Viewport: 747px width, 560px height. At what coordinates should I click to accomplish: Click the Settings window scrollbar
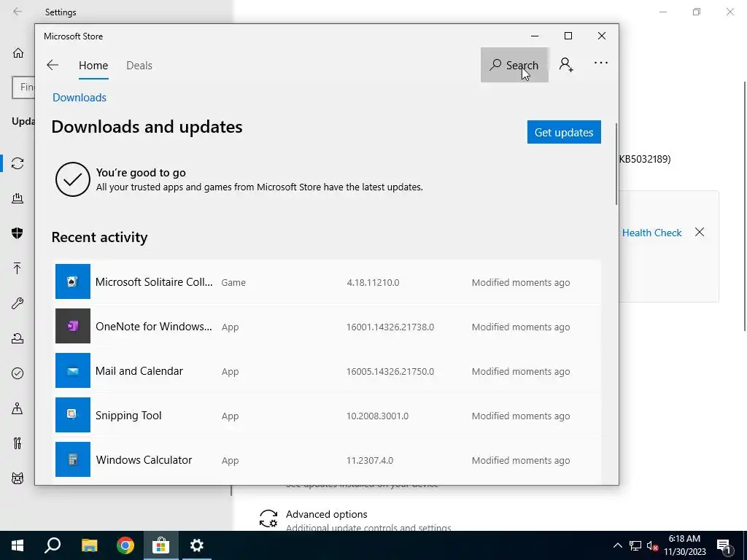[x=745, y=206]
